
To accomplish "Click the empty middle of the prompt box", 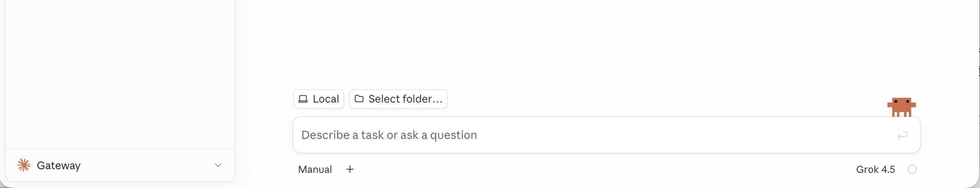I will [x=686, y=135].
